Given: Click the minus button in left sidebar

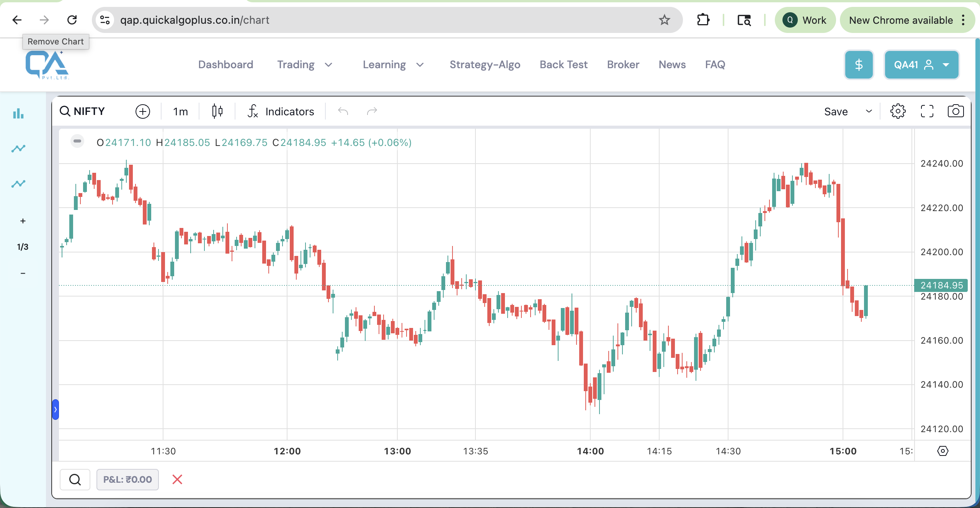Looking at the screenshot, I should tap(23, 273).
